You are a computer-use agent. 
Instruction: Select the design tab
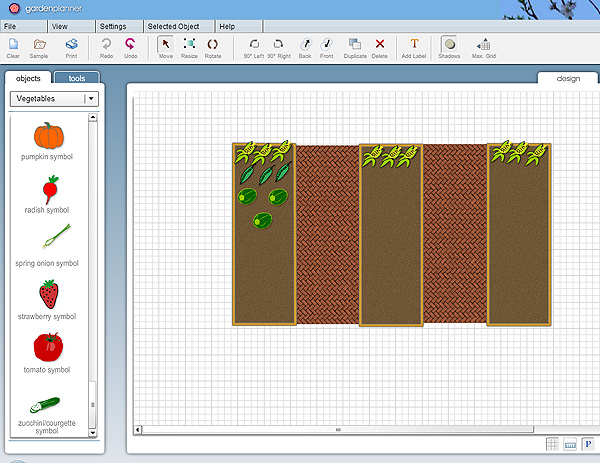point(568,78)
